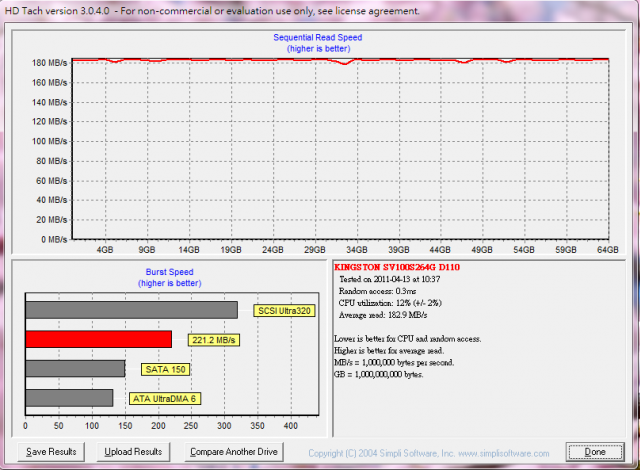The height and width of the screenshot is (470, 640).
Task: Select the SCSI Ultra320 gray bar
Action: coord(131,310)
